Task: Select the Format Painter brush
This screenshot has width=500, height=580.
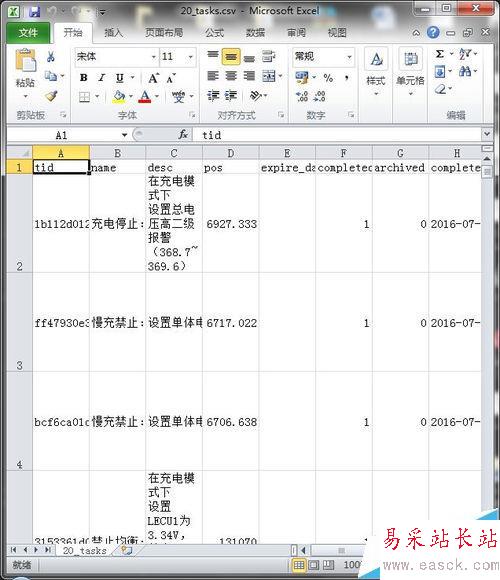Action: pyautogui.click(x=51, y=96)
